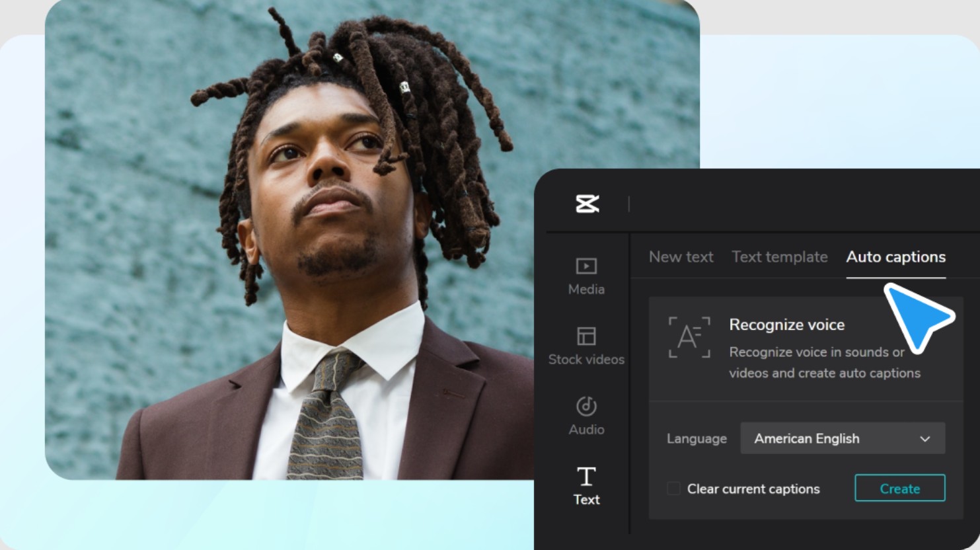Click the 'Recognize voice in sounds or' description

[x=817, y=352]
